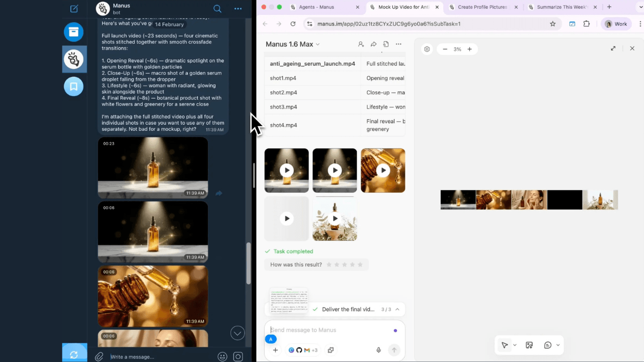Image resolution: width=644 pixels, height=362 pixels.
Task: Click the 'Send message to Manus' input field
Action: click(327, 330)
